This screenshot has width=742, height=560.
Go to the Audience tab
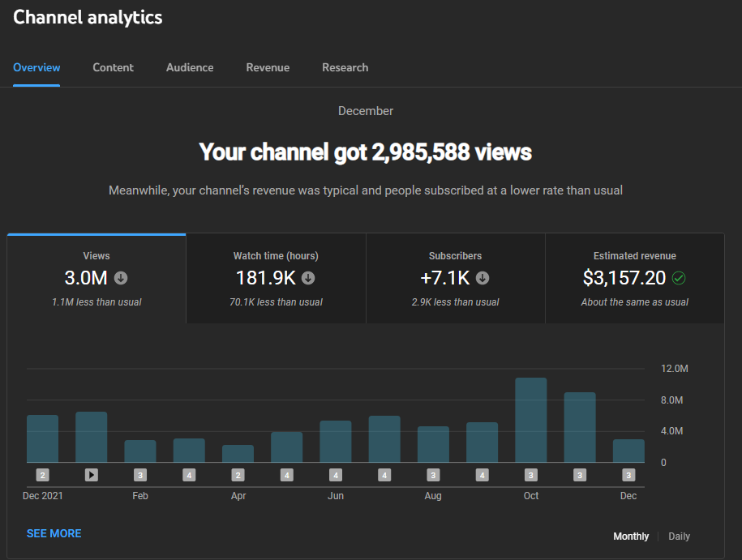[190, 67]
